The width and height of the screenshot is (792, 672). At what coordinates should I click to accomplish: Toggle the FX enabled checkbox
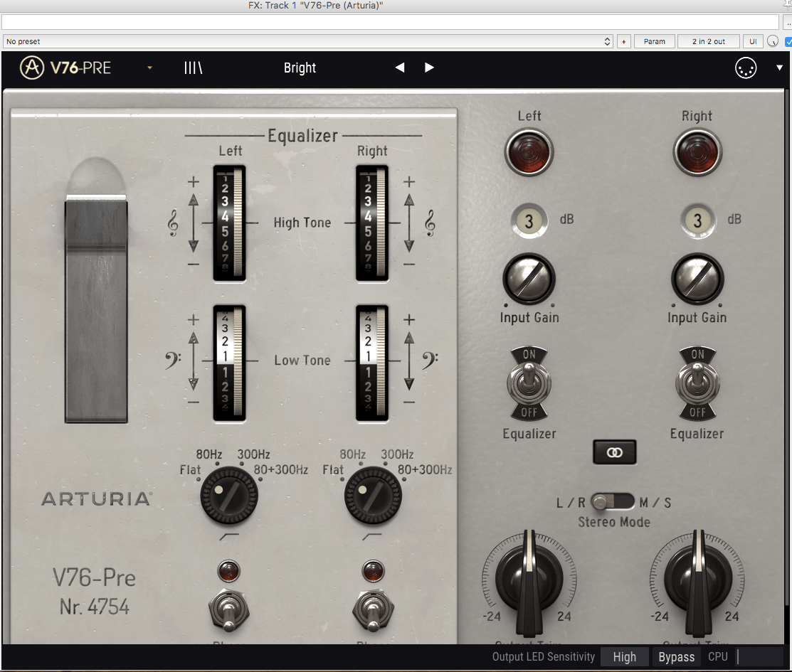788,42
